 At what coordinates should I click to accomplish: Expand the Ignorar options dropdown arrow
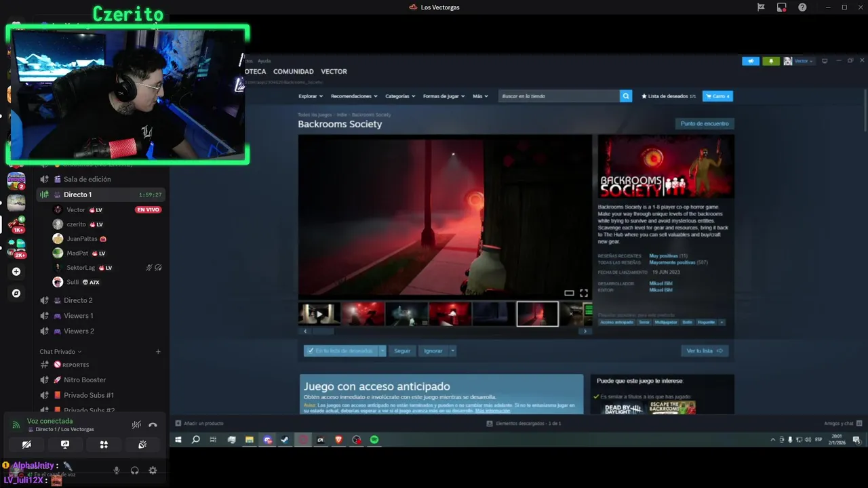point(452,350)
